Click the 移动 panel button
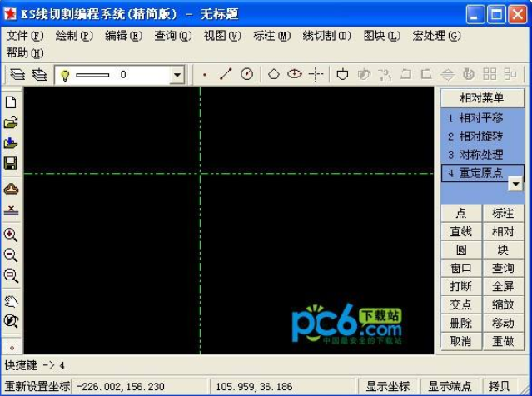This screenshot has height=396, width=532. (503, 323)
